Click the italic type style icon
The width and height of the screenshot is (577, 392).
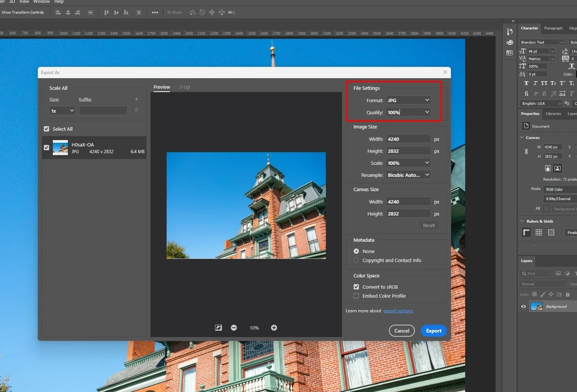(x=535, y=83)
